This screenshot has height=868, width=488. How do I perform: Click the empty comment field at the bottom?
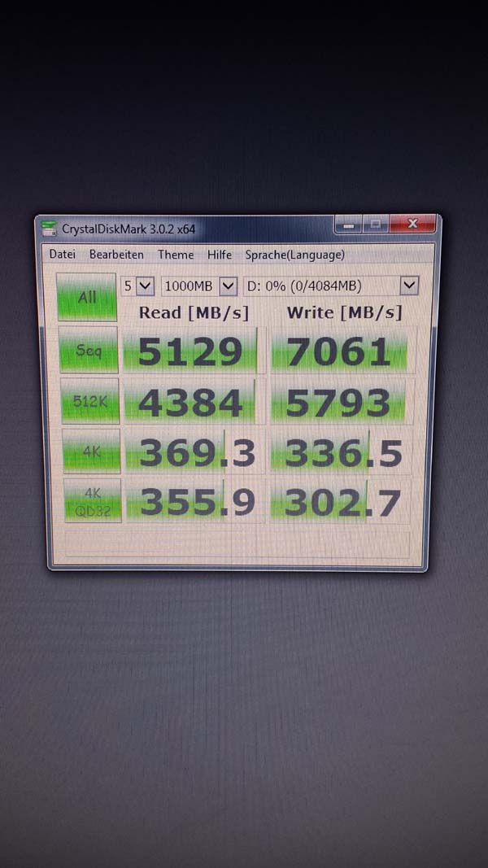(x=237, y=544)
